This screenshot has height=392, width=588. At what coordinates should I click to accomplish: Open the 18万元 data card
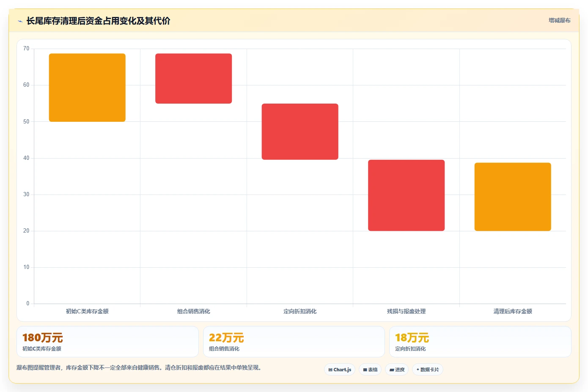coord(480,342)
